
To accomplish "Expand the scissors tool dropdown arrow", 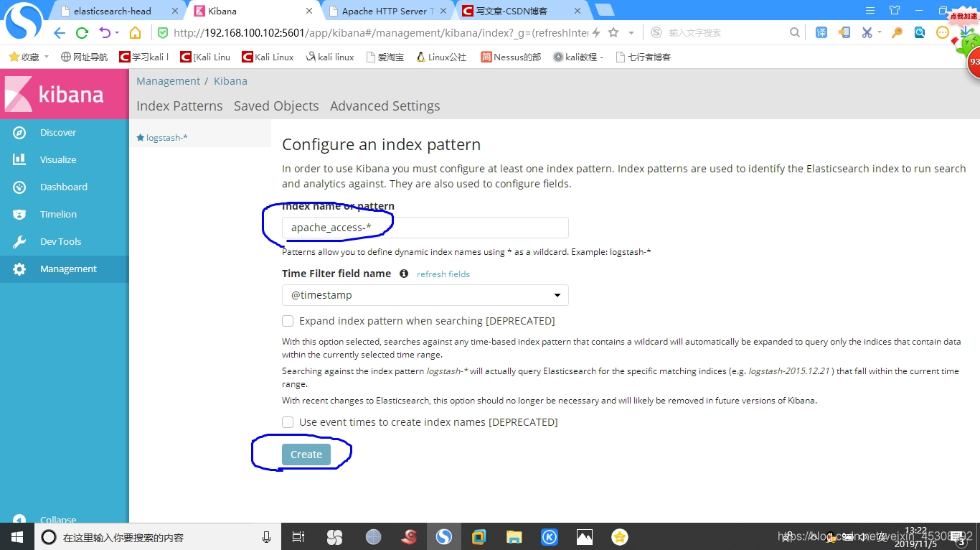I will (880, 33).
